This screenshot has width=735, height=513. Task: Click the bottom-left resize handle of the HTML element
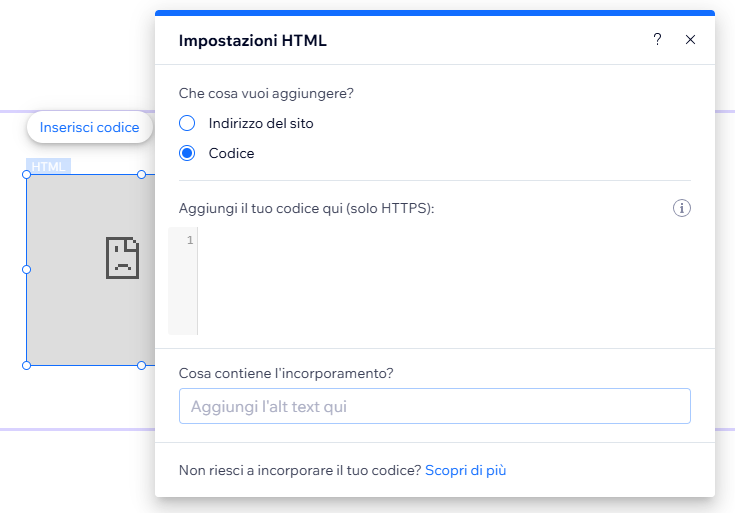tap(27, 365)
